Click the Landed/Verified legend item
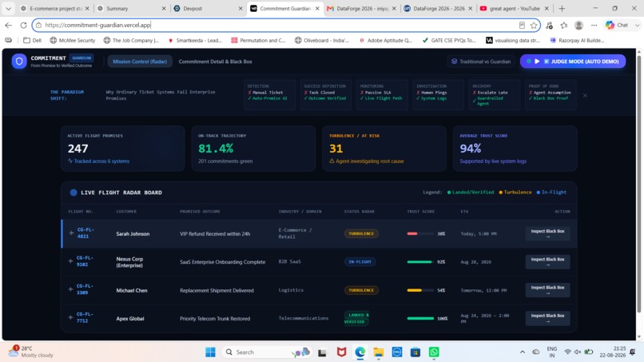 pyautogui.click(x=471, y=193)
